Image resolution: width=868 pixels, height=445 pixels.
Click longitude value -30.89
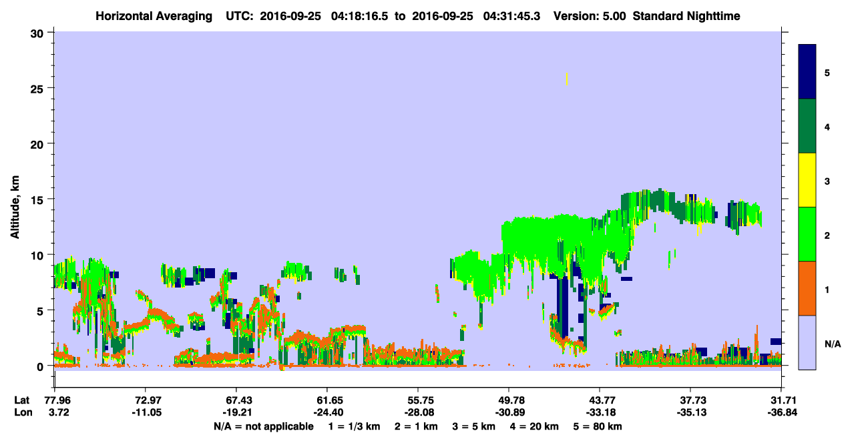509,412
